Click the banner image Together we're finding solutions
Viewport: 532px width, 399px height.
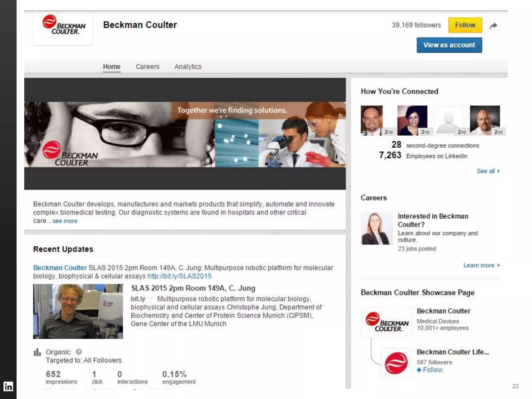click(185, 134)
